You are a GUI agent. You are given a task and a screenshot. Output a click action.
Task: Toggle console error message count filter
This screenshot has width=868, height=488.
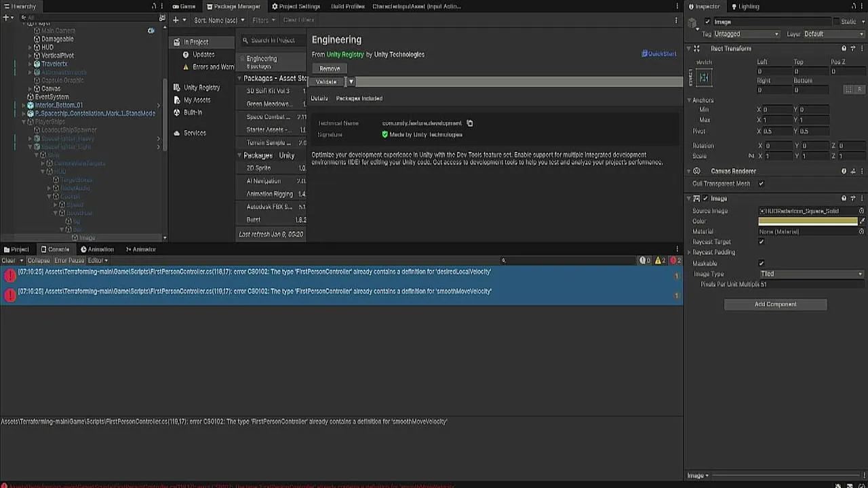tap(675, 260)
